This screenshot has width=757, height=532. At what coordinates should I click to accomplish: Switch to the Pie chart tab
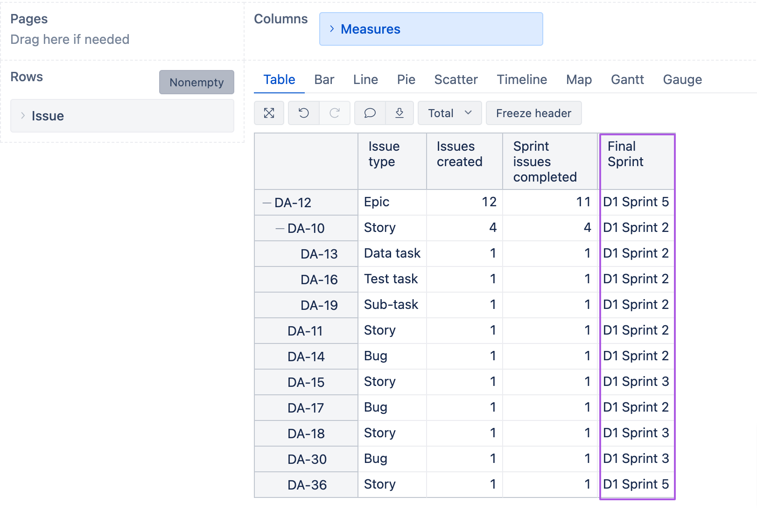(x=406, y=79)
